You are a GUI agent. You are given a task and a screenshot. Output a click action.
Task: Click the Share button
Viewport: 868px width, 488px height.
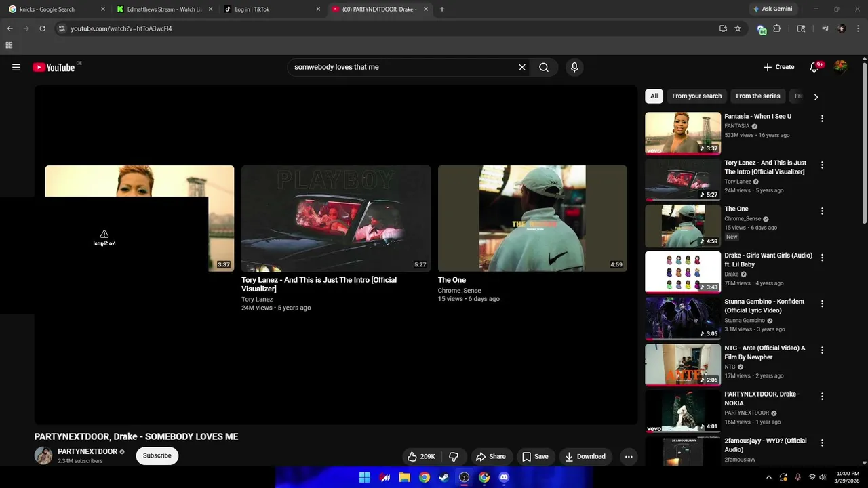490,456
